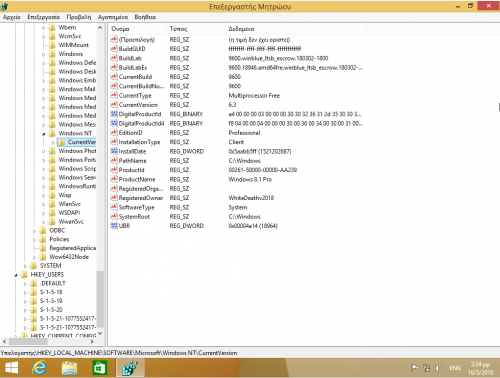This screenshot has height=378, width=500.
Task: Click the ProductName string value icon
Action: [x=114, y=179]
